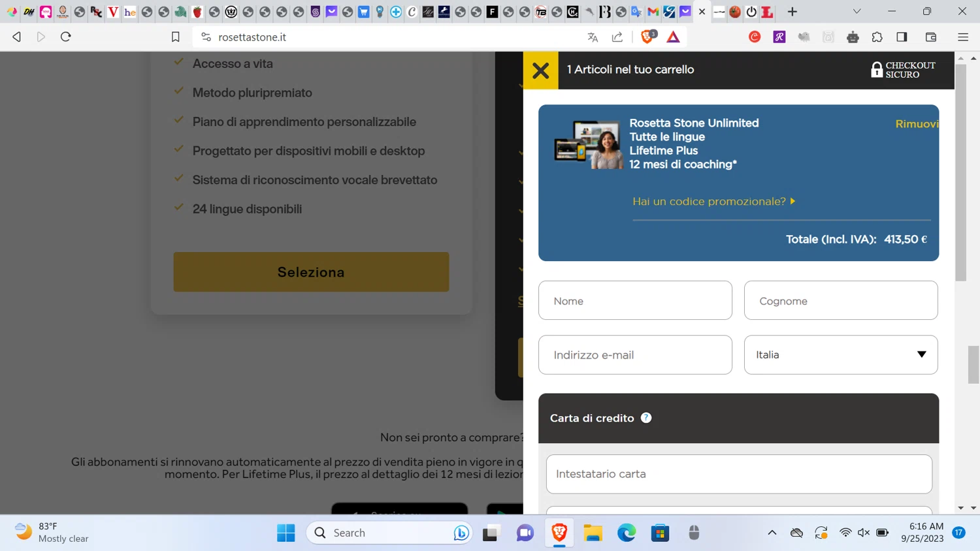Viewport: 980px width, 551px height.
Task: Open the Italia country dropdown
Action: (x=841, y=354)
